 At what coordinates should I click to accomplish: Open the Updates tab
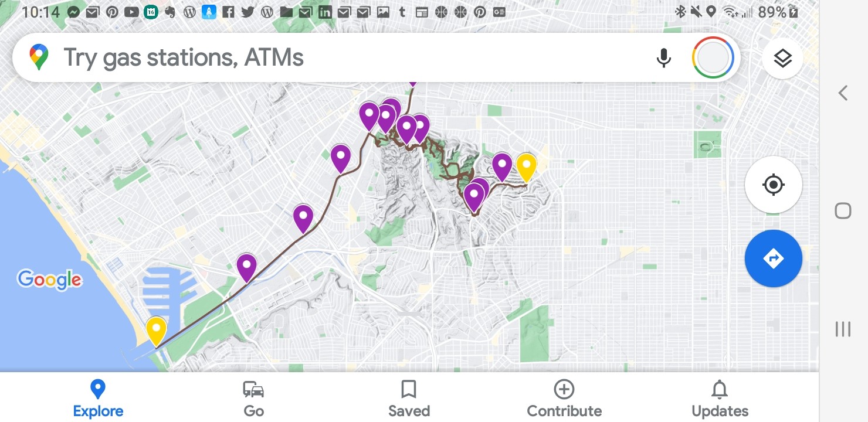pyautogui.click(x=720, y=399)
